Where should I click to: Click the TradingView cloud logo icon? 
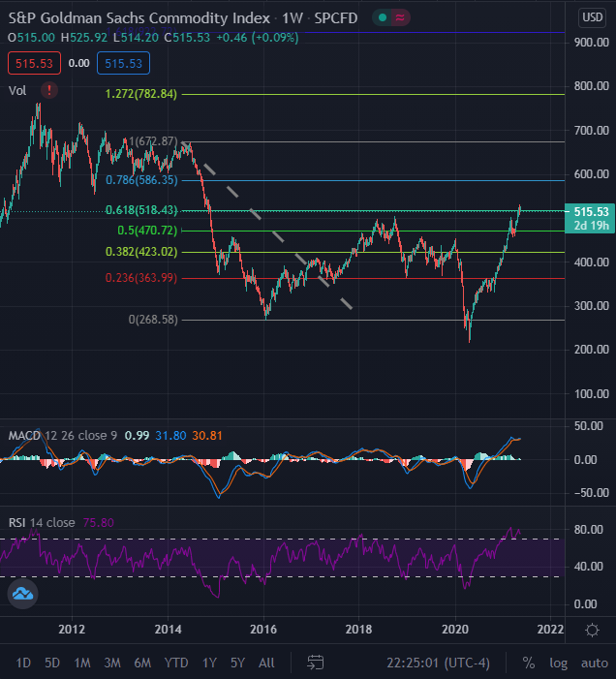[23, 594]
